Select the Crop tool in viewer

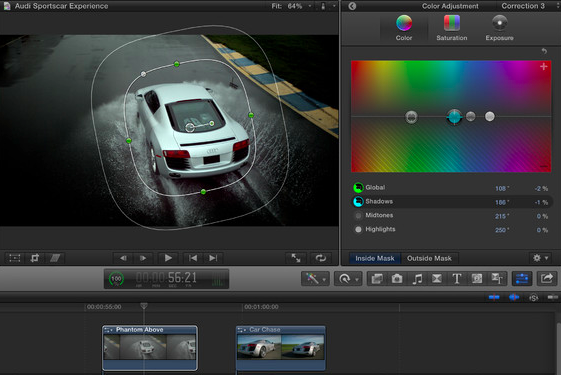[x=35, y=258]
